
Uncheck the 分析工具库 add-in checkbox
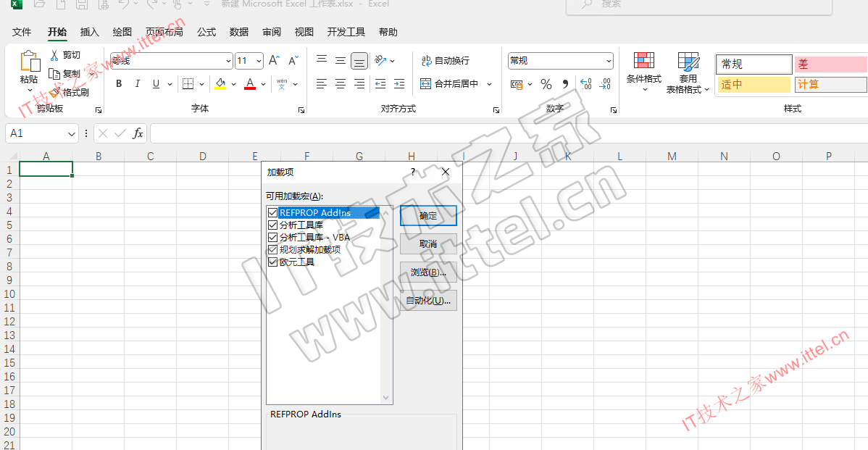point(272,225)
